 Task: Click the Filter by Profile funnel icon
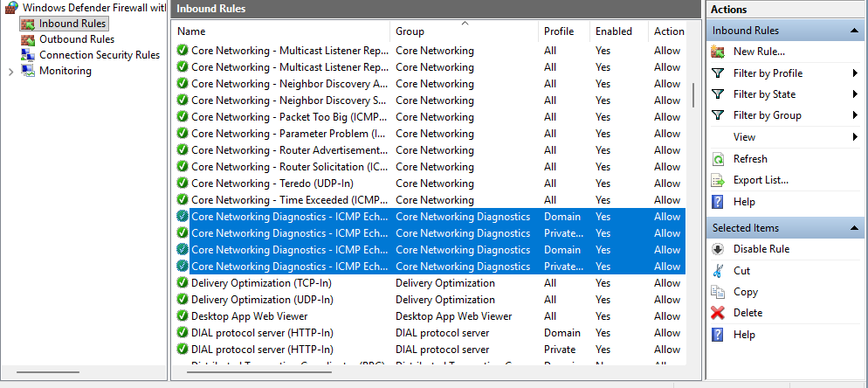718,73
